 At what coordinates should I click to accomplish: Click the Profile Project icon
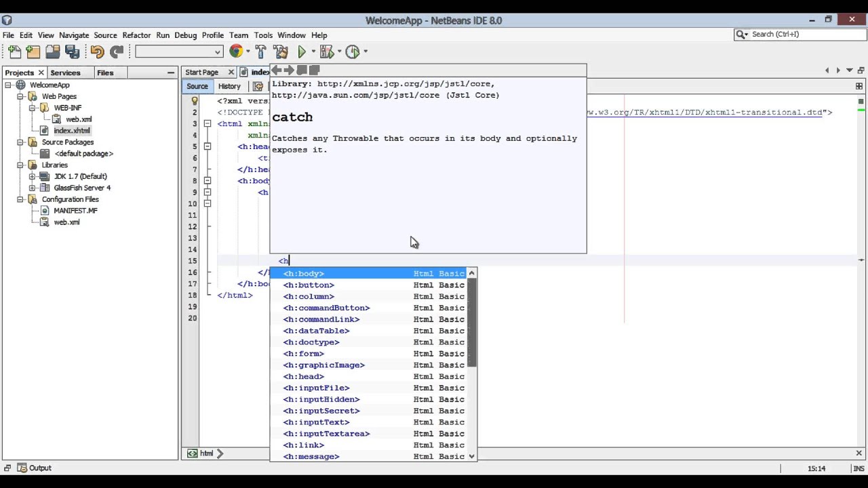point(352,52)
